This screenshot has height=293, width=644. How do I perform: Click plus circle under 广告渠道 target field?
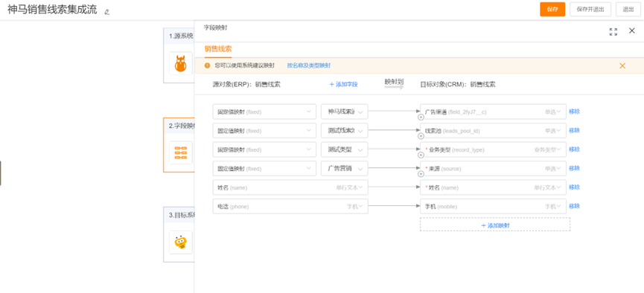(x=421, y=117)
